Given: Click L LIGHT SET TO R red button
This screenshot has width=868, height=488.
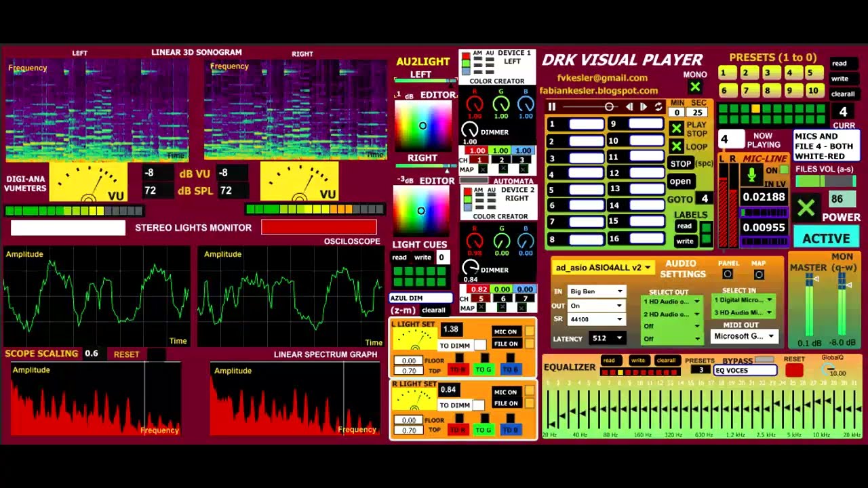Looking at the screenshot, I should [x=458, y=369].
